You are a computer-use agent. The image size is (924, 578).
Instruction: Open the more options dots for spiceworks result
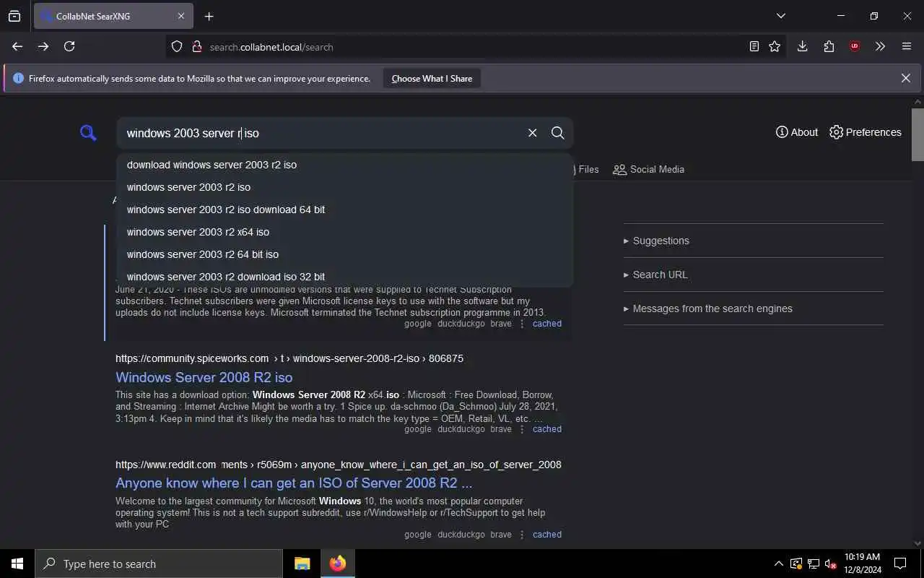(522, 429)
